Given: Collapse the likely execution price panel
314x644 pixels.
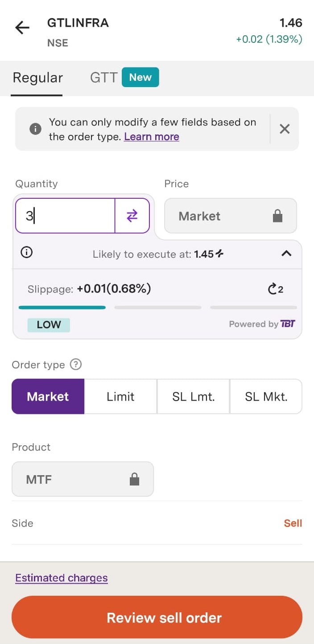Looking at the screenshot, I should (x=286, y=254).
